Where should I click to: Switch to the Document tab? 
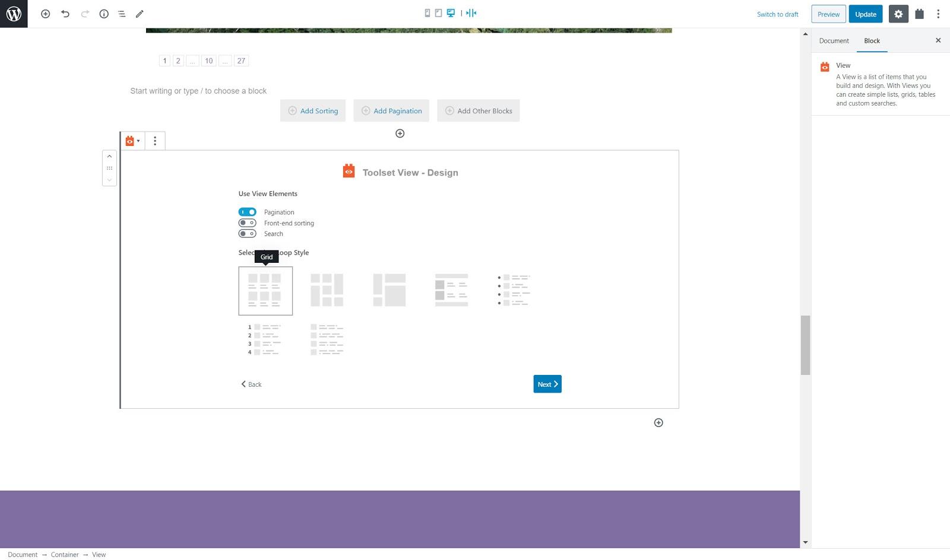coord(834,41)
